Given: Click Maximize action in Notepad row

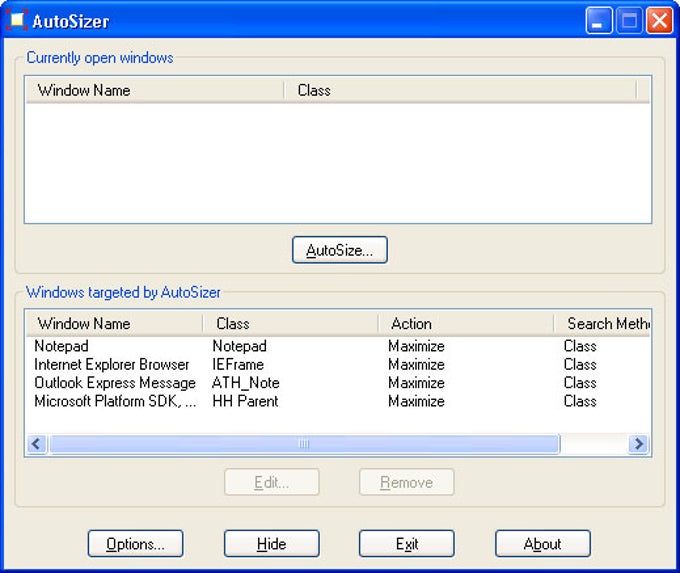Looking at the screenshot, I should point(416,346).
